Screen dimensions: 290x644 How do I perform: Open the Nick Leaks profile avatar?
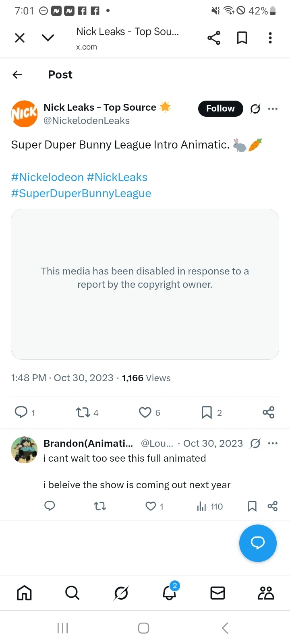point(24,114)
